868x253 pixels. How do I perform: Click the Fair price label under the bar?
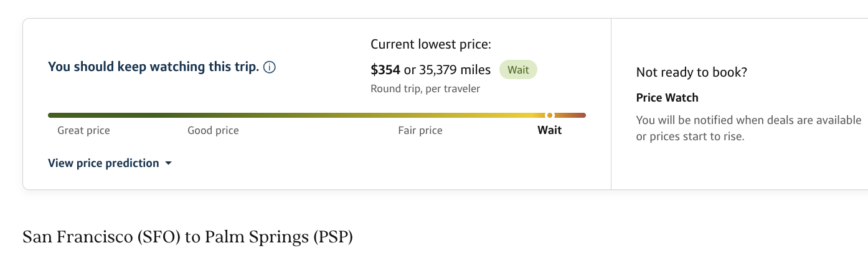coord(420,130)
